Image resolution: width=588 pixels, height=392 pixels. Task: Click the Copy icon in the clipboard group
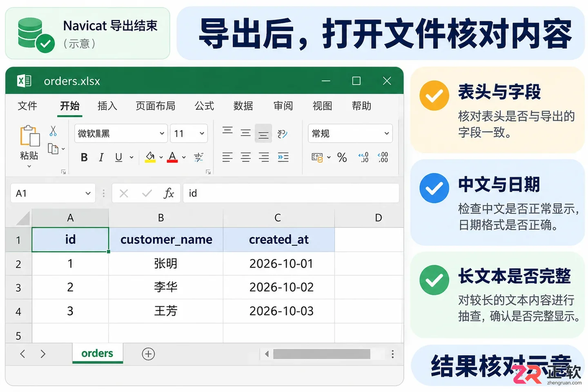(x=53, y=149)
